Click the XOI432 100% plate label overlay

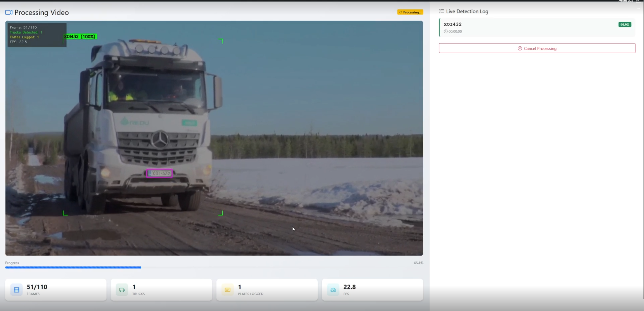click(x=80, y=37)
